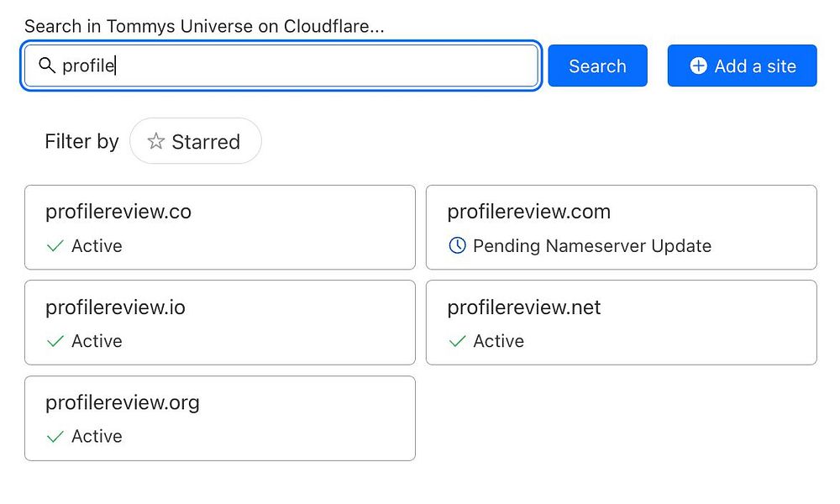Viewport: 840px width, 504px height.
Task: Click the green checkmark for profilereview.io
Action: [55, 341]
